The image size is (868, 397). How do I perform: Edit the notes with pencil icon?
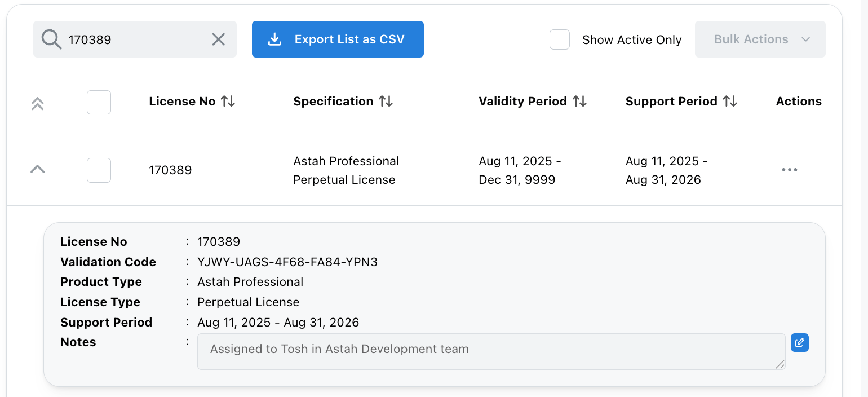coord(800,342)
